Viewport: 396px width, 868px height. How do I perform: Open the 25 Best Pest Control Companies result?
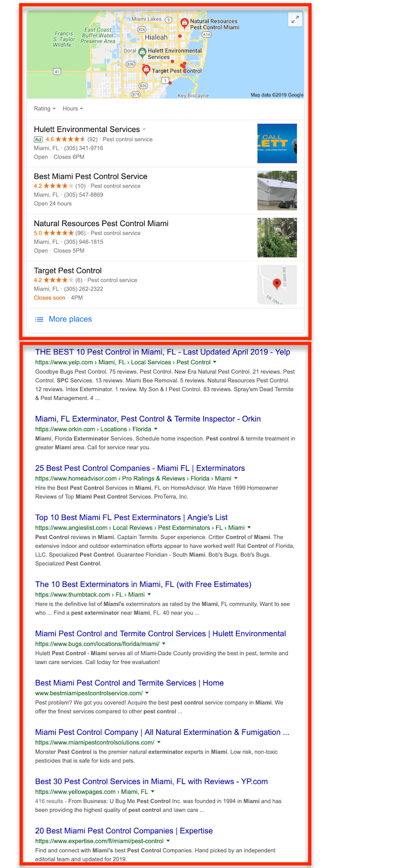click(x=140, y=468)
